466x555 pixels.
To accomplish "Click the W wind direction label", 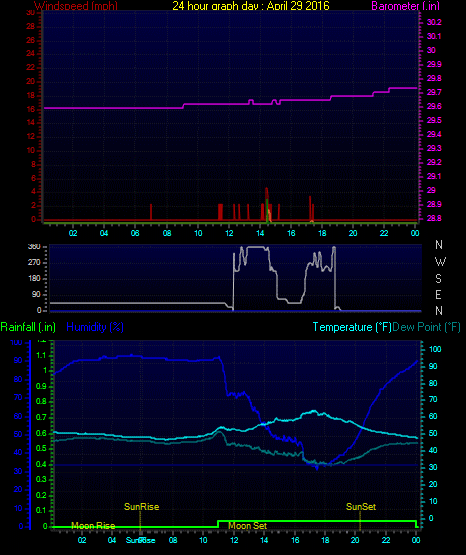I will tap(440, 262).
